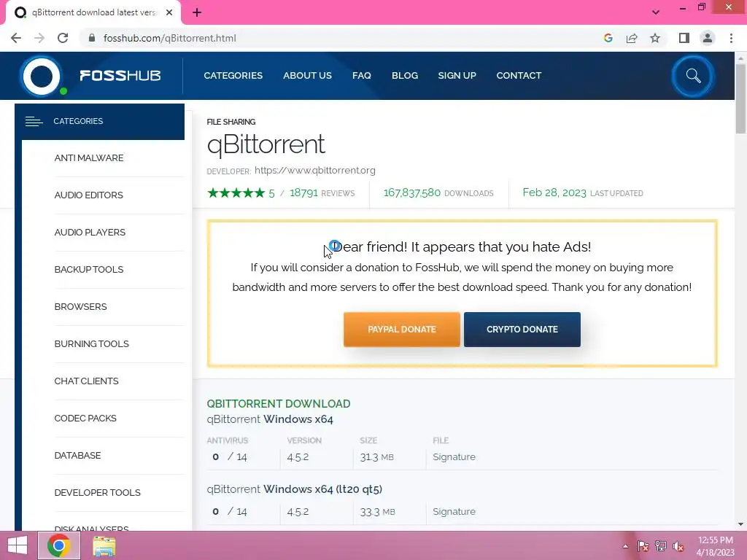747x560 pixels.
Task: Open the SIGN UP navigation item
Action: point(457,76)
